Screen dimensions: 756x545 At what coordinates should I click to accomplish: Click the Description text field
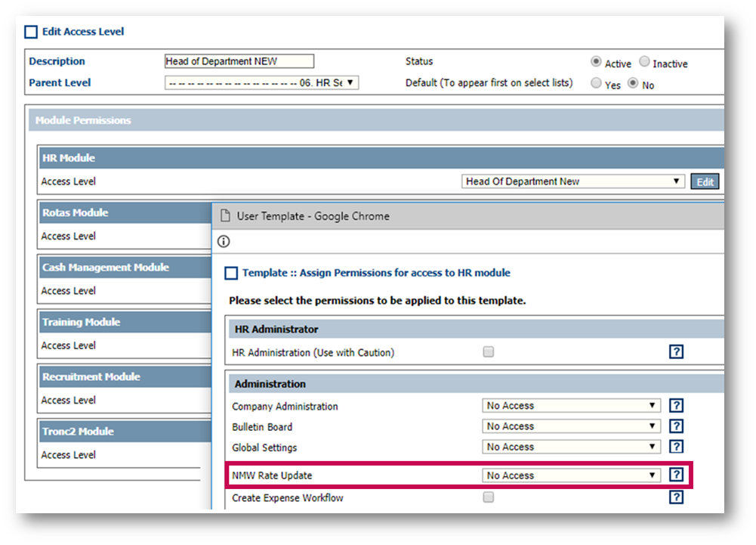239,62
